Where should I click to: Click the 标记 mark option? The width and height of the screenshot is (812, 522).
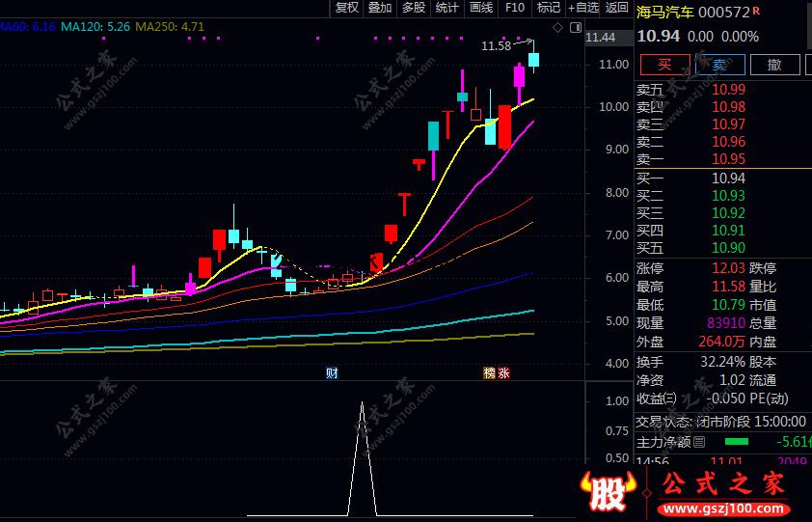point(549,8)
